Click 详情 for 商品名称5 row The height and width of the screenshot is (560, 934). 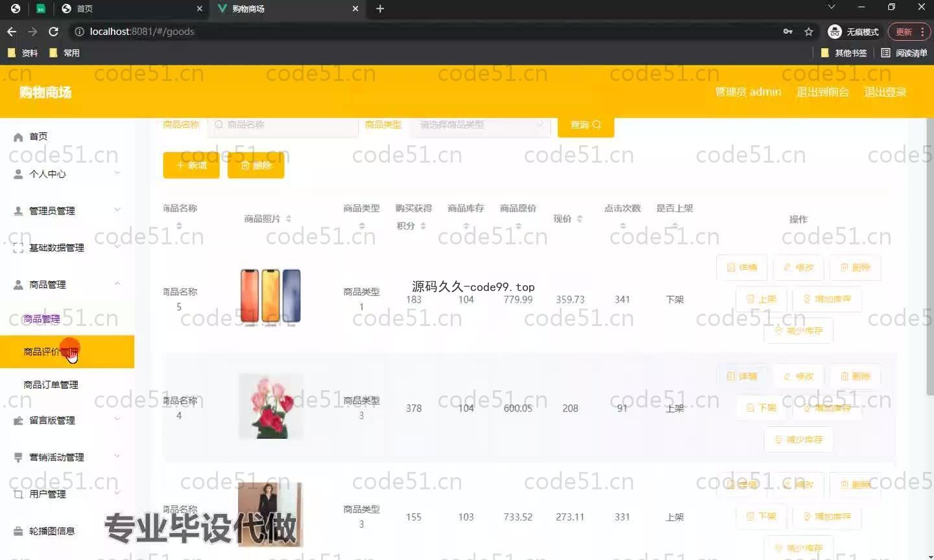click(x=742, y=267)
